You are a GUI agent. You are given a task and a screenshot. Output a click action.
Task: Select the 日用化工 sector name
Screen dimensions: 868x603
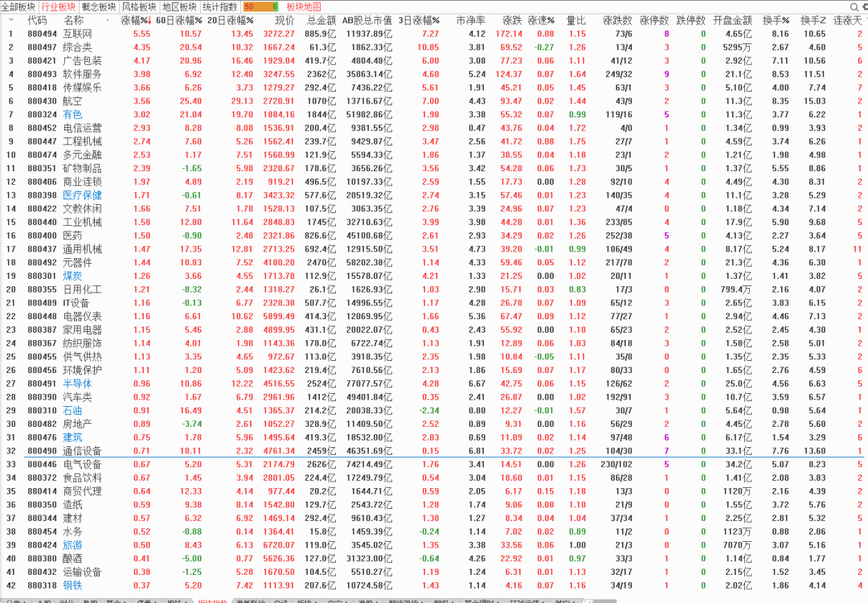(83, 289)
